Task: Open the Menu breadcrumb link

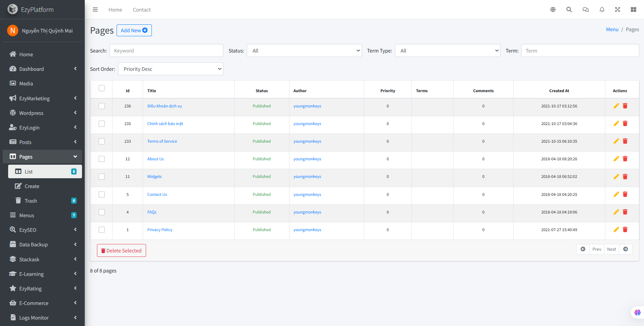Action: tap(612, 29)
